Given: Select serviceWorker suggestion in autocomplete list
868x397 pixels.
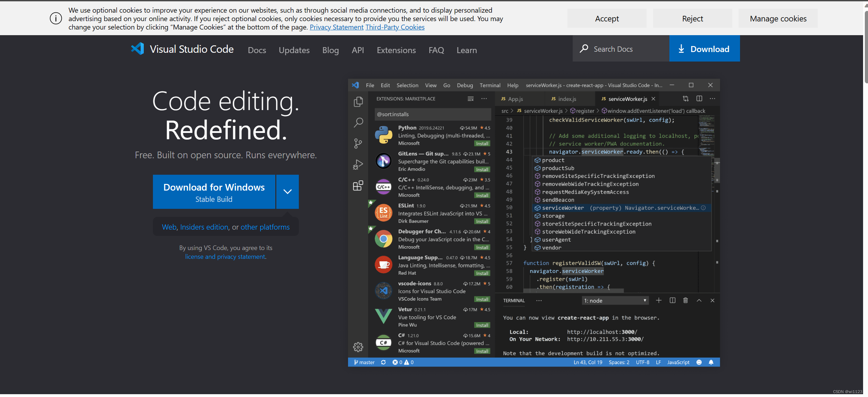Looking at the screenshot, I should coord(622,208).
